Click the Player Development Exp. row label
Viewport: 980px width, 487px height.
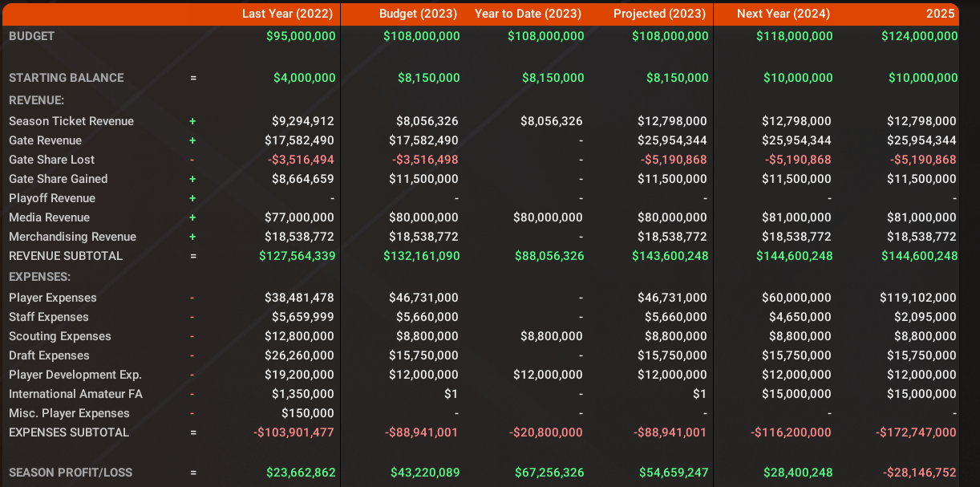(x=75, y=375)
